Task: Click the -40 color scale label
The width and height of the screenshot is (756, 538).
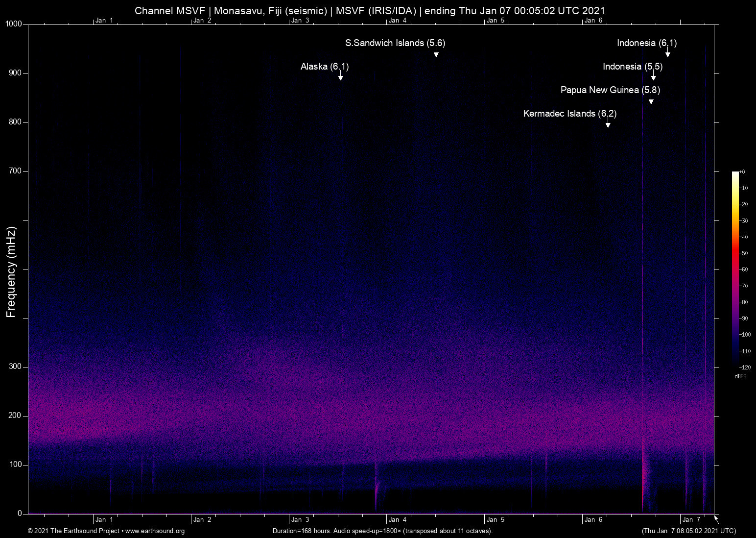Action: tap(743, 237)
